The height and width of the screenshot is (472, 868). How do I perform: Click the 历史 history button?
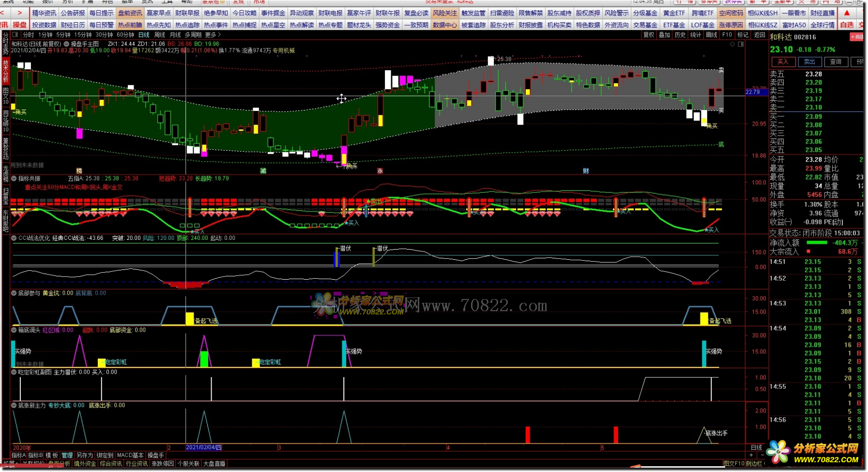click(x=680, y=35)
